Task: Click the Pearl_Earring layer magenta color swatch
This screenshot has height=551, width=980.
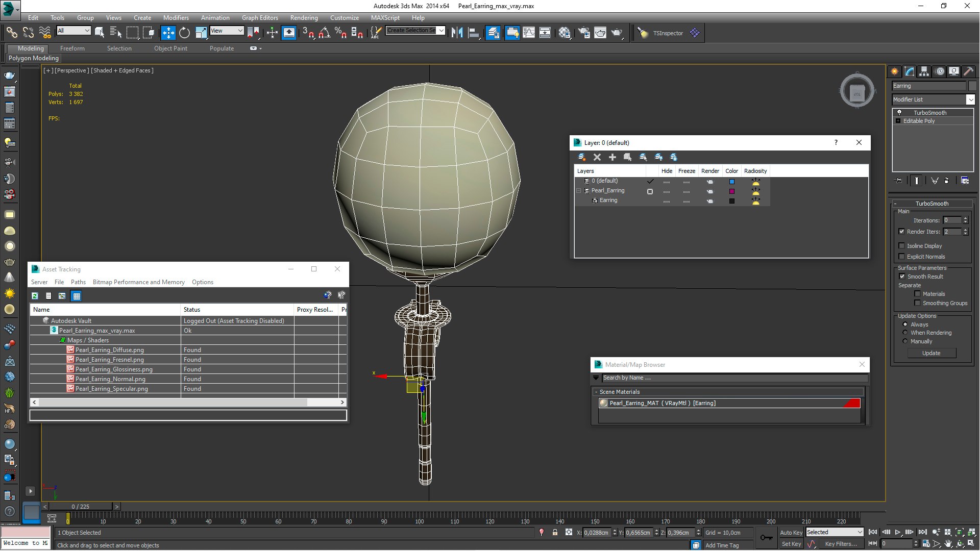Action: pos(731,191)
